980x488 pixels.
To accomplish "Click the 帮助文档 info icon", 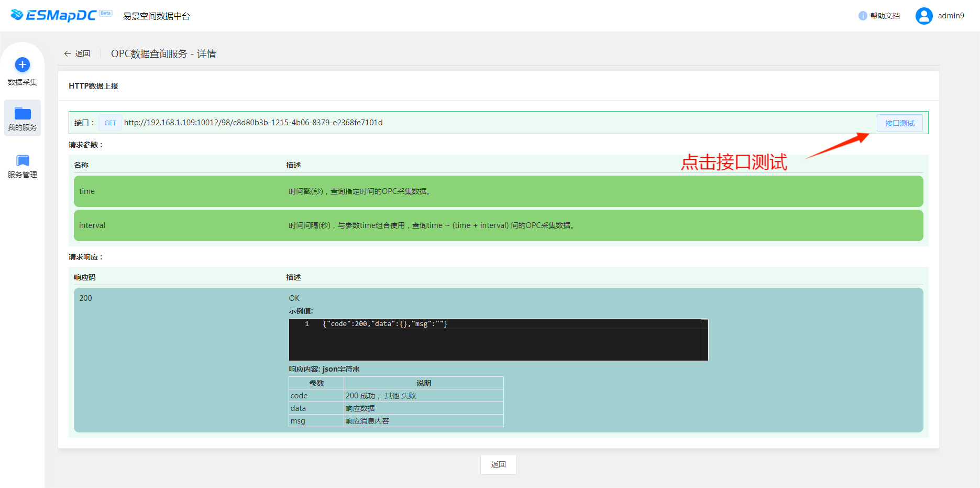I will [863, 16].
